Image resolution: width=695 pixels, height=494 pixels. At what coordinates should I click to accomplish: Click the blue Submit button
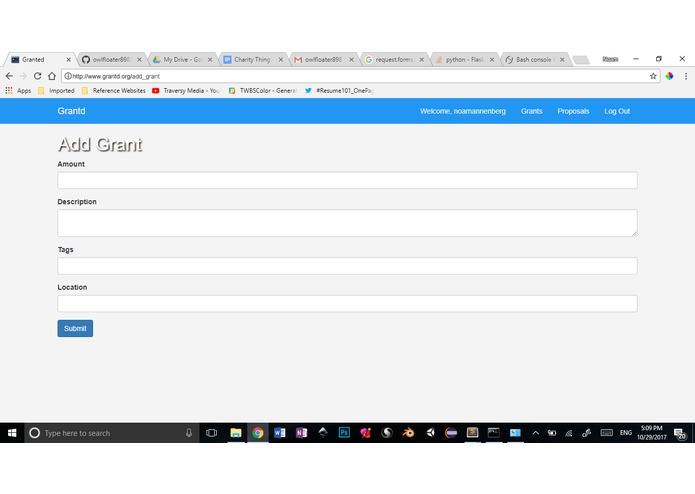75,328
